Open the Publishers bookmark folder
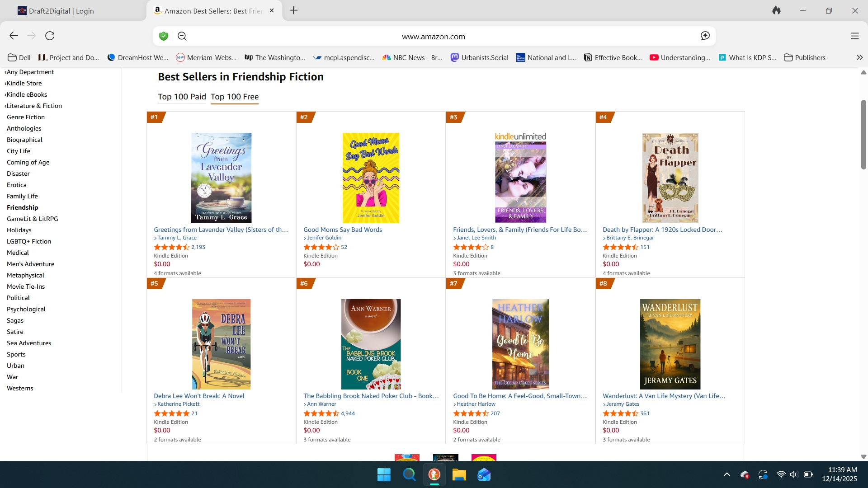 click(805, 57)
